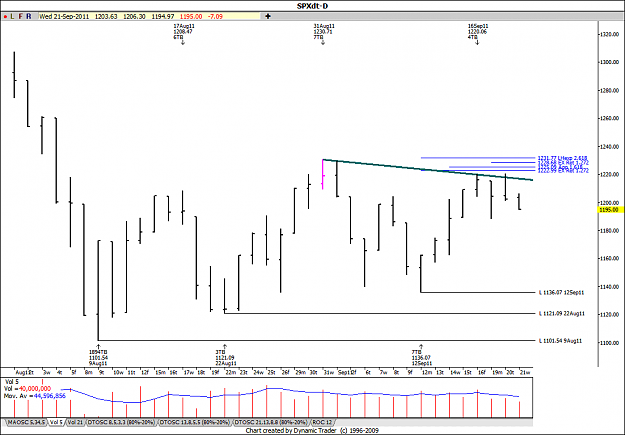Click the 21w date on the time axis
The image size is (625, 435).
click(x=526, y=372)
